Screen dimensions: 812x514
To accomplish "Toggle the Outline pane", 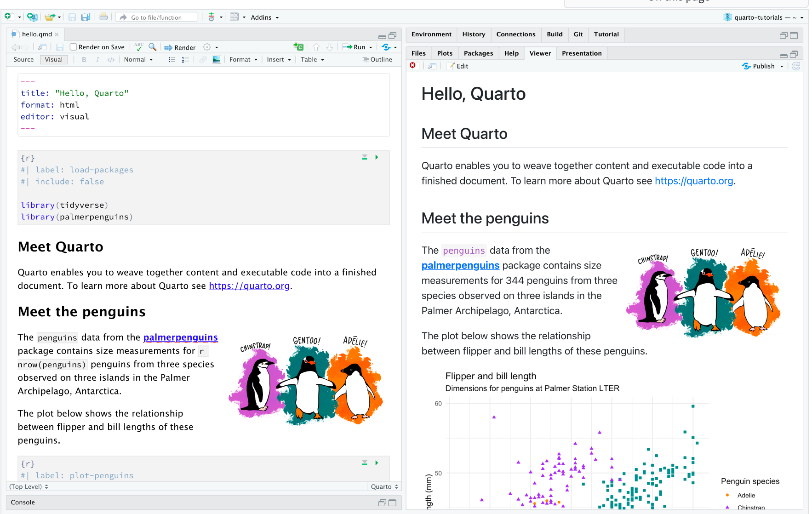I will (377, 60).
